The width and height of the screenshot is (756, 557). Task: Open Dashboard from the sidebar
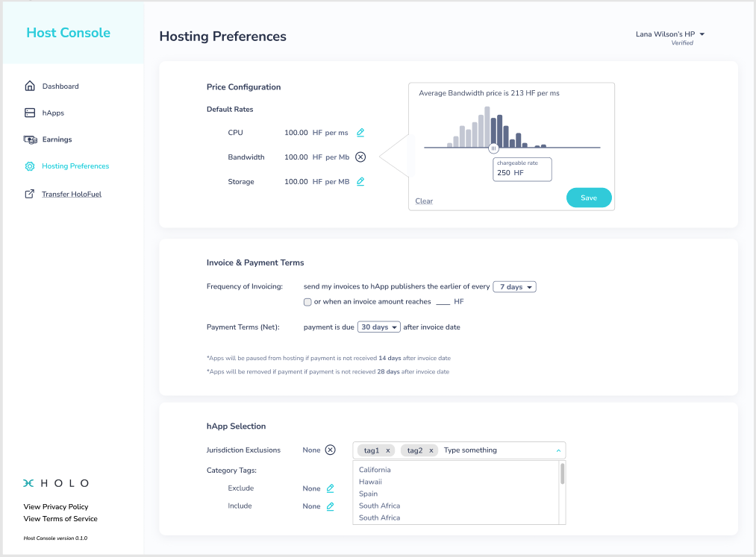60,86
